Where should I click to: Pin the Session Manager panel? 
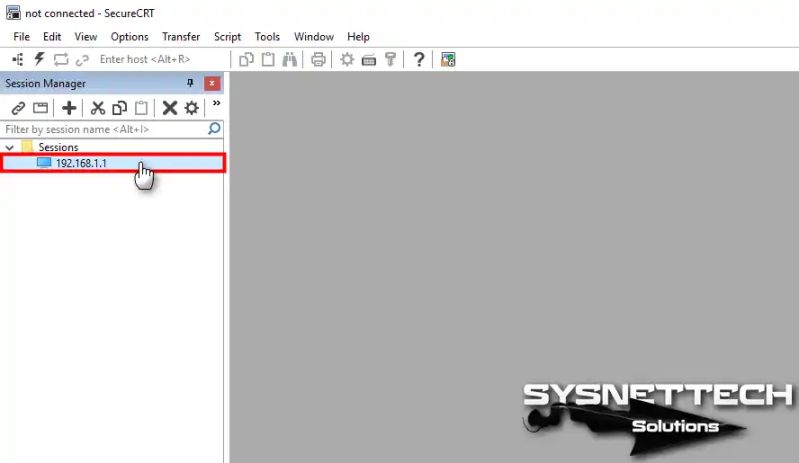[190, 83]
